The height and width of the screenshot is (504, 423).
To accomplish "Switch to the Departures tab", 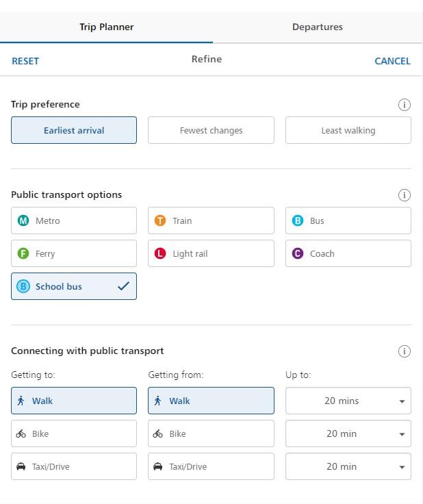I will 317,27.
